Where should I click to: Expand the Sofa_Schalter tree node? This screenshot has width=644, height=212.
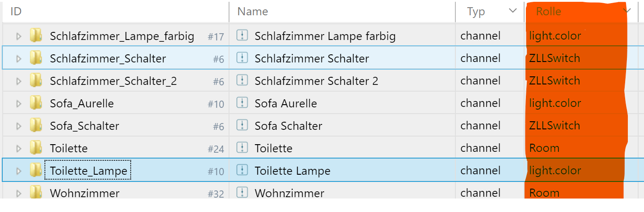point(19,126)
